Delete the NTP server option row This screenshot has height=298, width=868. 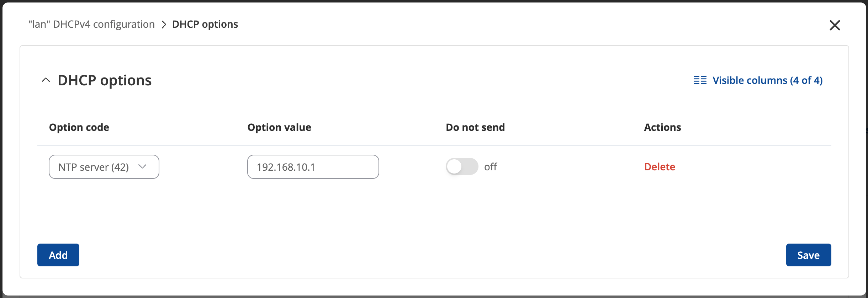[660, 167]
